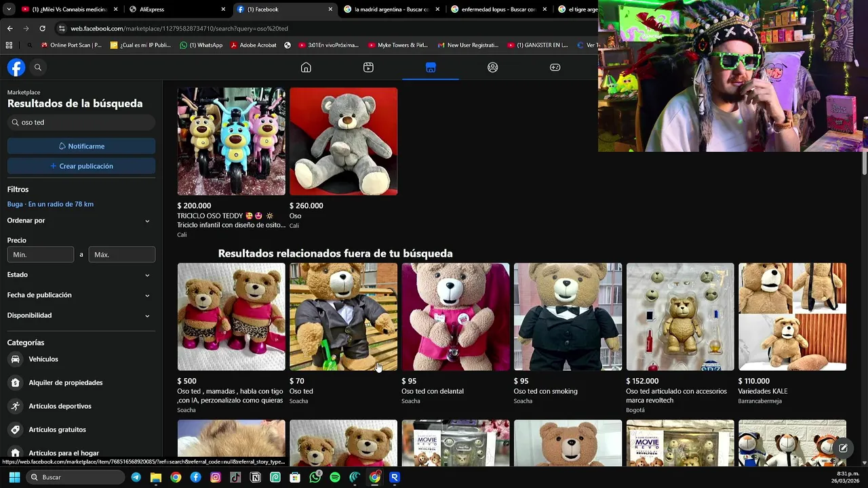This screenshot has height=488, width=868.
Task: Open the Variedades KALE listing photo
Action: tap(792, 317)
